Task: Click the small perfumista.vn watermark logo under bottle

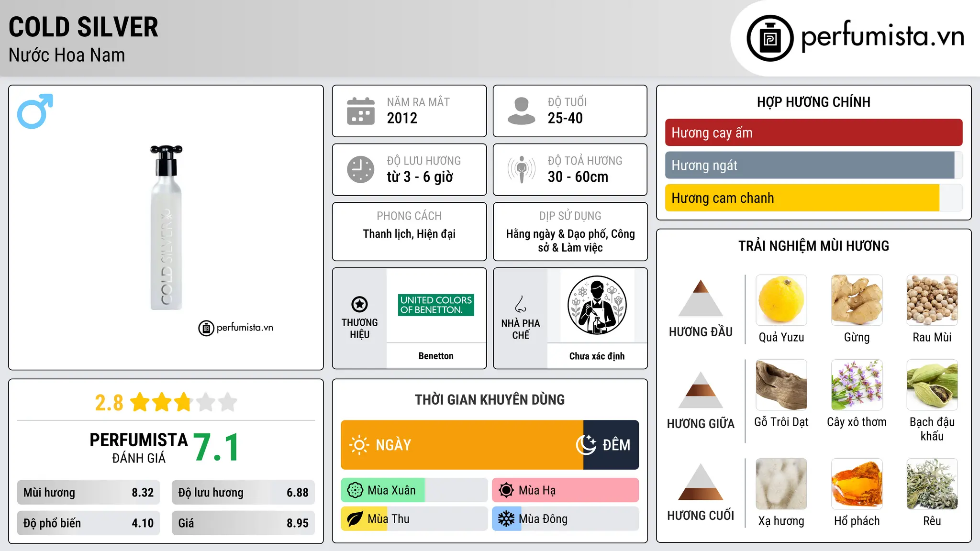Action: point(236,328)
